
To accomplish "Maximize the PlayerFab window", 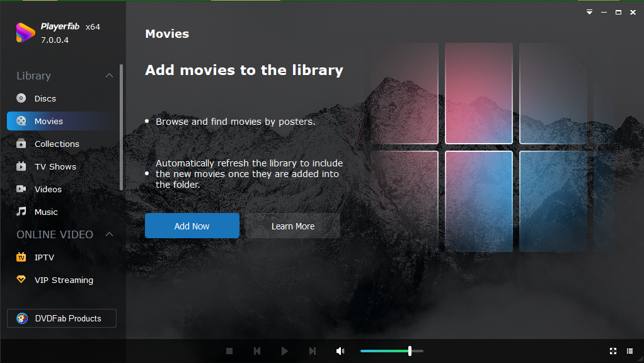I will [618, 13].
